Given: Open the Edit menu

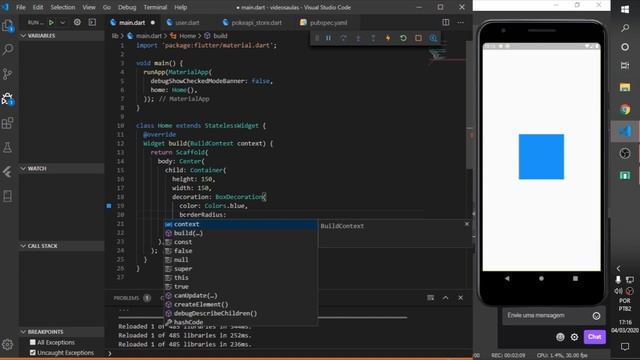Looking at the screenshot, I should pos(38,7).
